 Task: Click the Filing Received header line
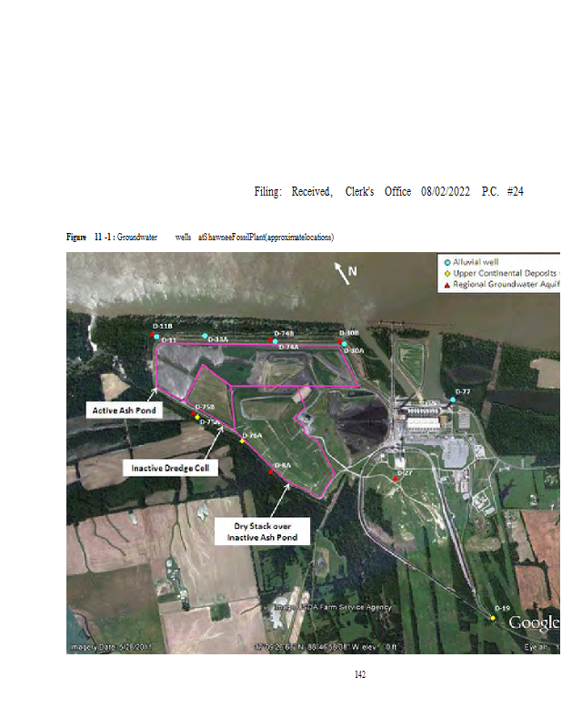pyautogui.click(x=388, y=192)
